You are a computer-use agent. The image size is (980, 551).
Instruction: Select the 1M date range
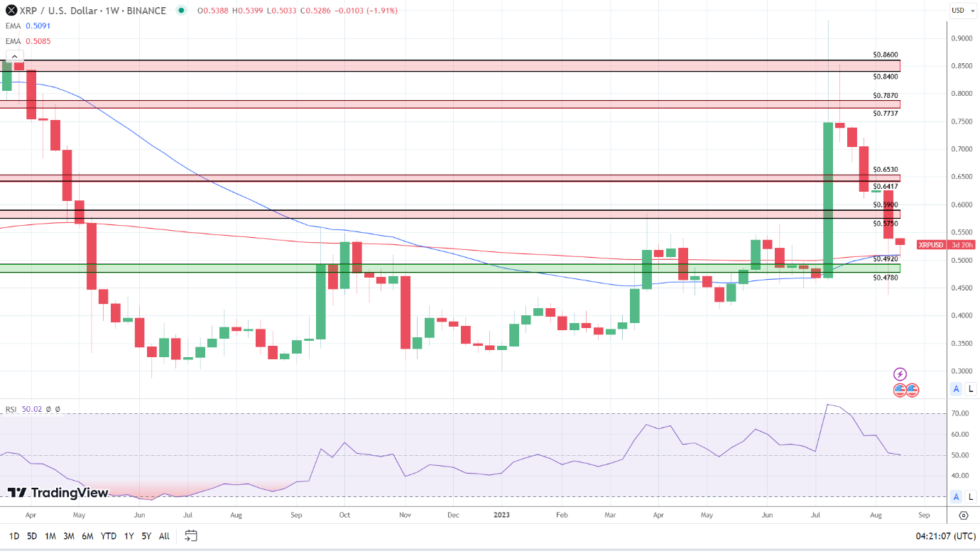point(50,536)
